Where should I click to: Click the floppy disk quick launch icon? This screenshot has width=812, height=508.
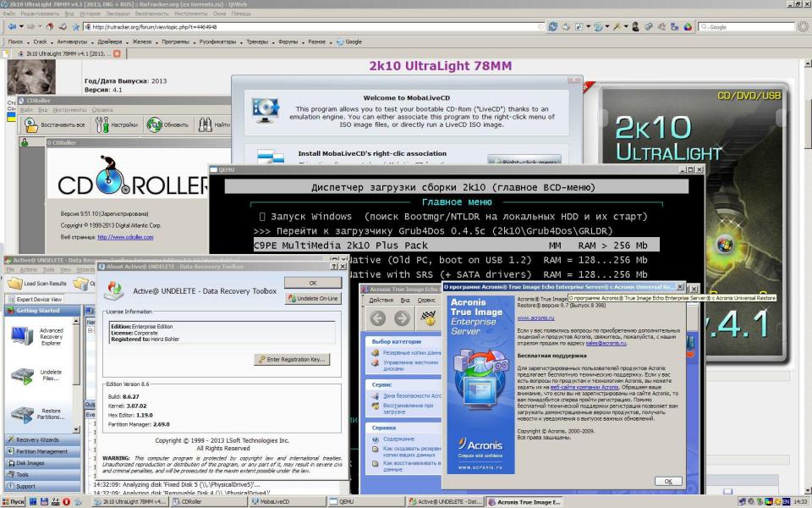tap(44, 501)
